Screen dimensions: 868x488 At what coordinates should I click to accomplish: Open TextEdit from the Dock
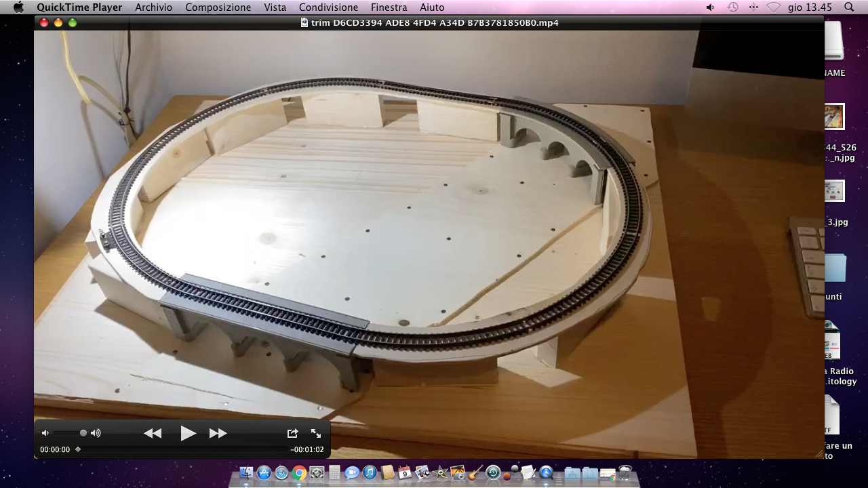(x=528, y=472)
